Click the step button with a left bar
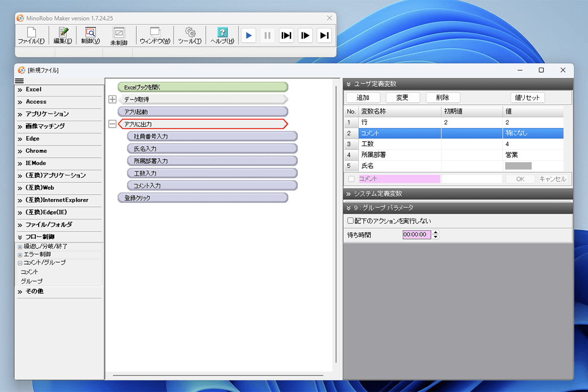Image resolution: width=588 pixels, height=392 pixels. (x=305, y=35)
